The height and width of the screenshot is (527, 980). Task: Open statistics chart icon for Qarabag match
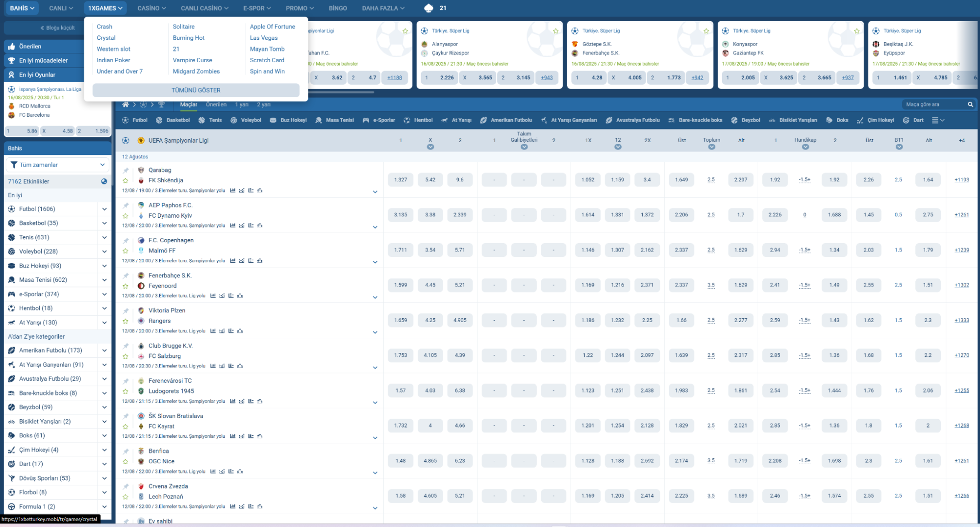tap(233, 191)
